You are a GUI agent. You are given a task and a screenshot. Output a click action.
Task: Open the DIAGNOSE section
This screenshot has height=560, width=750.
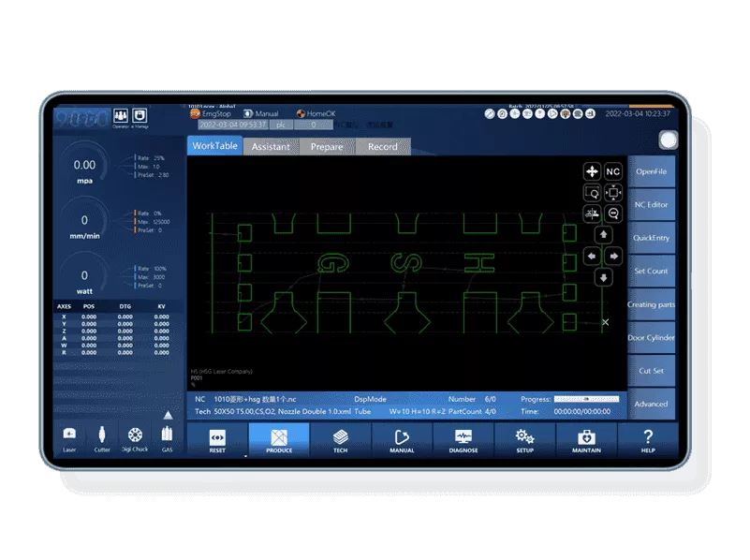pyautogui.click(x=463, y=441)
